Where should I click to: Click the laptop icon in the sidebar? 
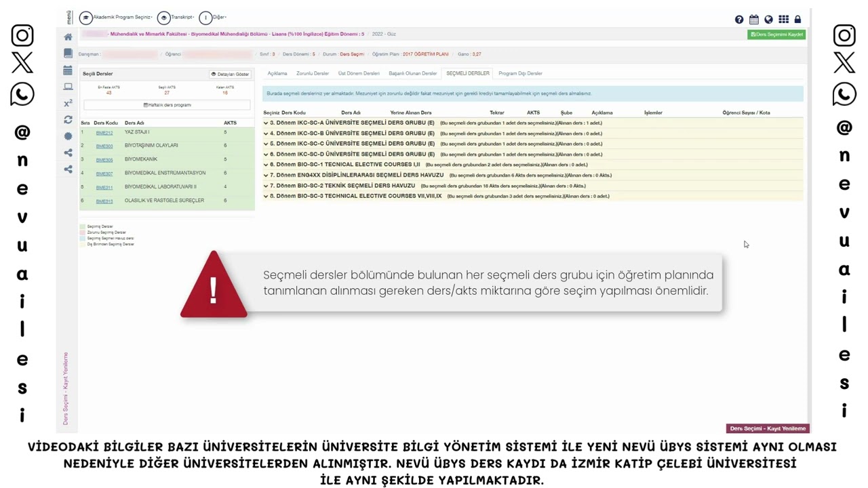(68, 87)
